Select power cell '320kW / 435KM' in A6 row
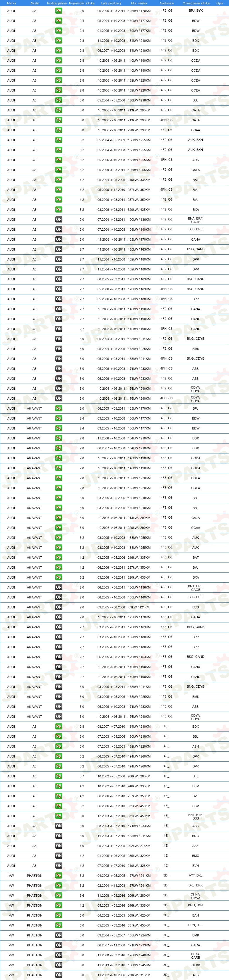Image resolution: width=229 pixels, height=980 pixels. coord(139,210)
